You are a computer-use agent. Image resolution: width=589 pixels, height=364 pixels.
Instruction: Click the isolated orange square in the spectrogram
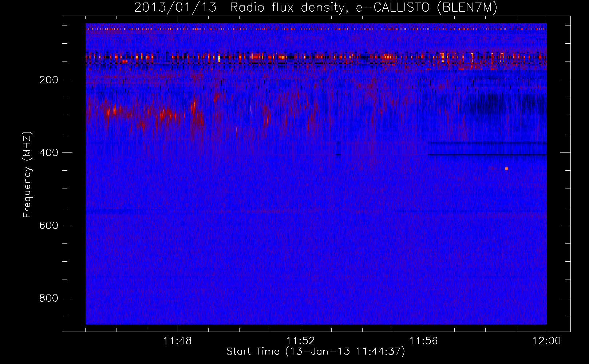click(x=506, y=169)
